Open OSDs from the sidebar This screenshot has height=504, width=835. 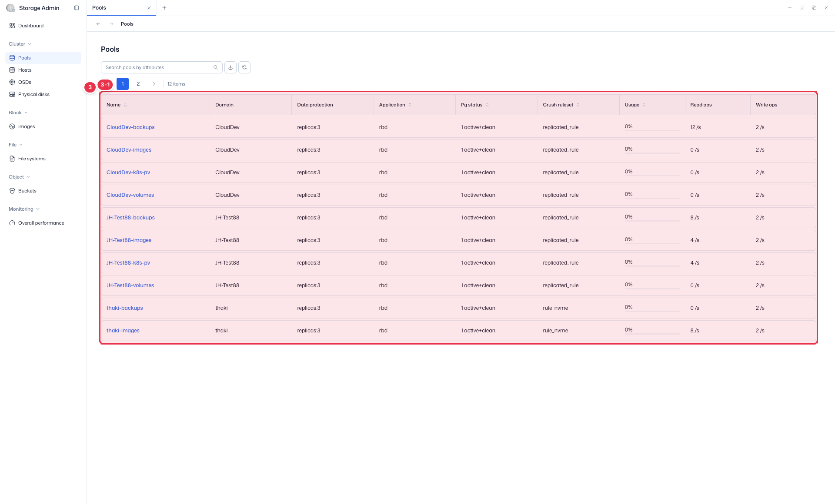43,82
